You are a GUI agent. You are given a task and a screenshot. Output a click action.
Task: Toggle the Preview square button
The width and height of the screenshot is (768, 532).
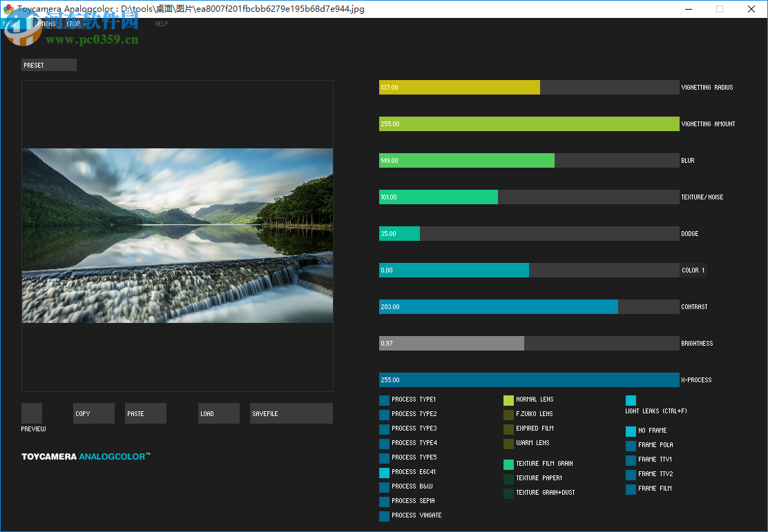(x=32, y=413)
